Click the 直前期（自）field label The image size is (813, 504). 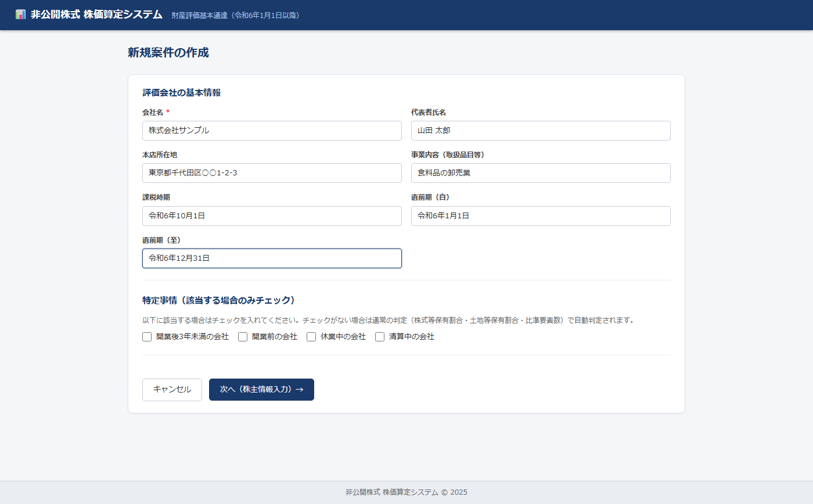pos(431,197)
